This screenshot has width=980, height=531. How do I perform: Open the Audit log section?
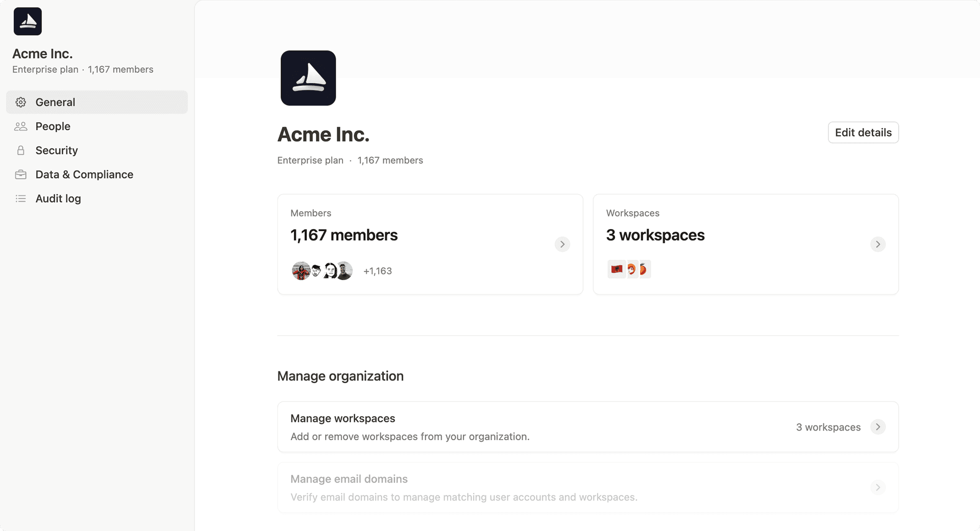tap(58, 198)
